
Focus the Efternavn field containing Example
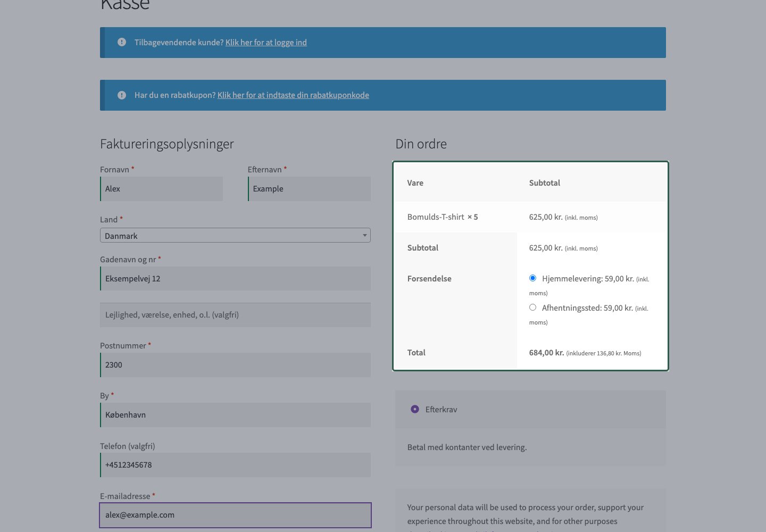tap(309, 189)
